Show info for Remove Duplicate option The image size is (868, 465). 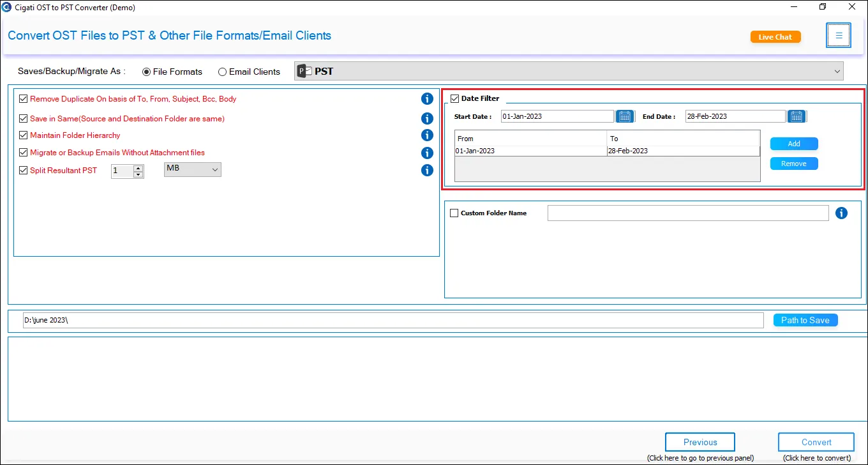[x=428, y=99]
